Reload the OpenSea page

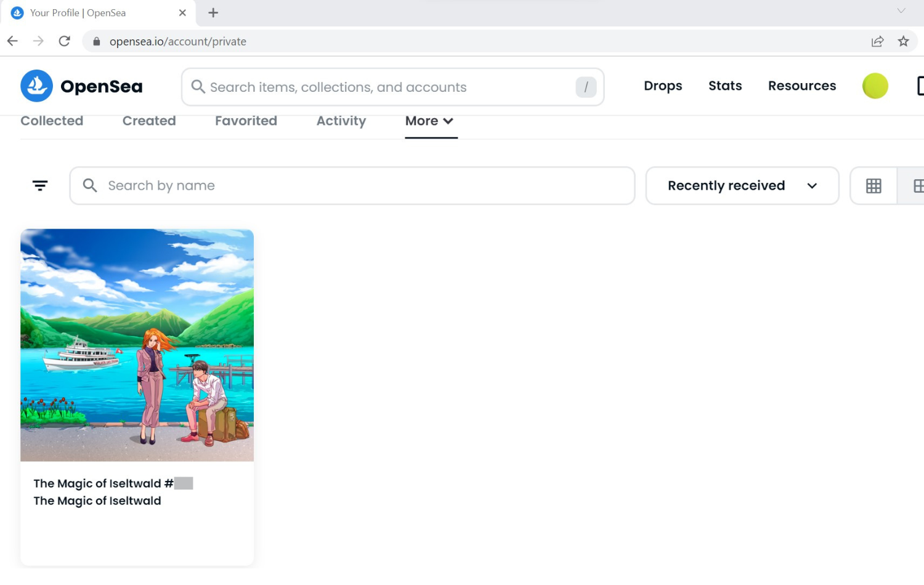click(x=64, y=41)
